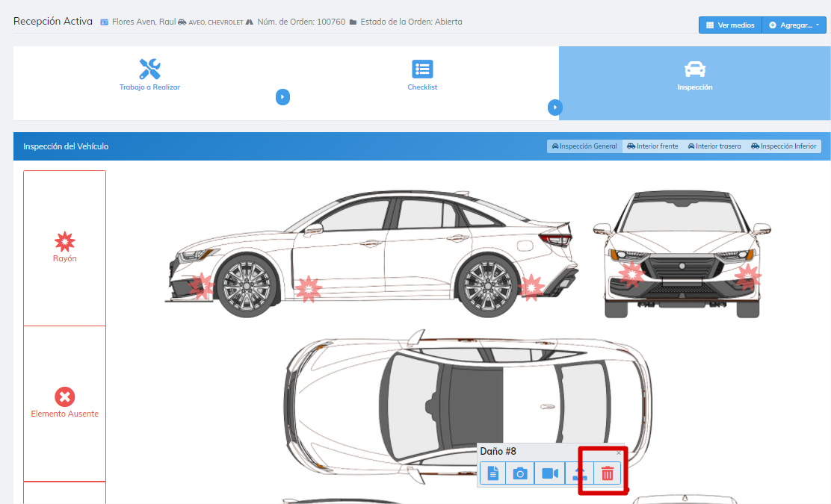Screen dimensions: 831x504
Task: Click the video camera icon in Daño popup
Action: (x=550, y=473)
